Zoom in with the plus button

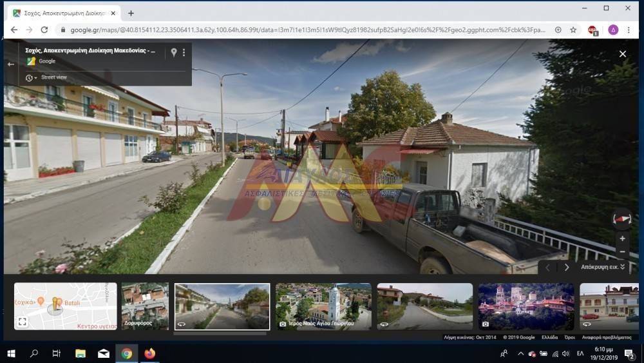[622, 239]
